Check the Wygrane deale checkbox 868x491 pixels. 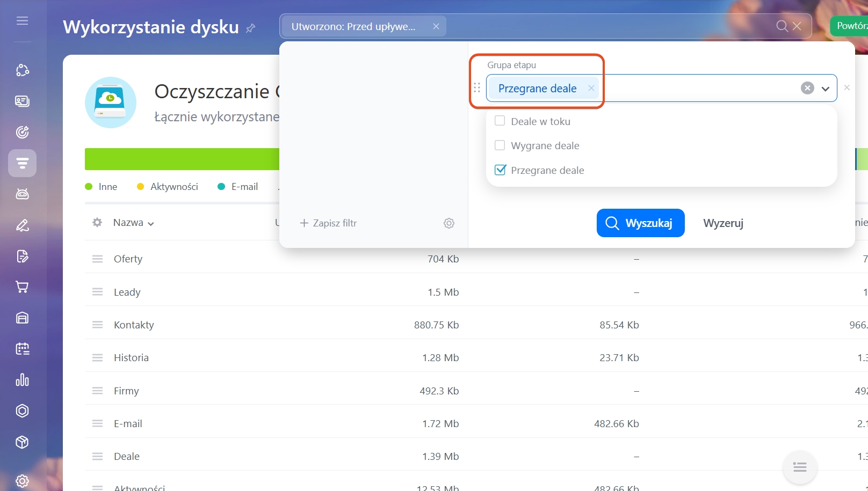(500, 145)
